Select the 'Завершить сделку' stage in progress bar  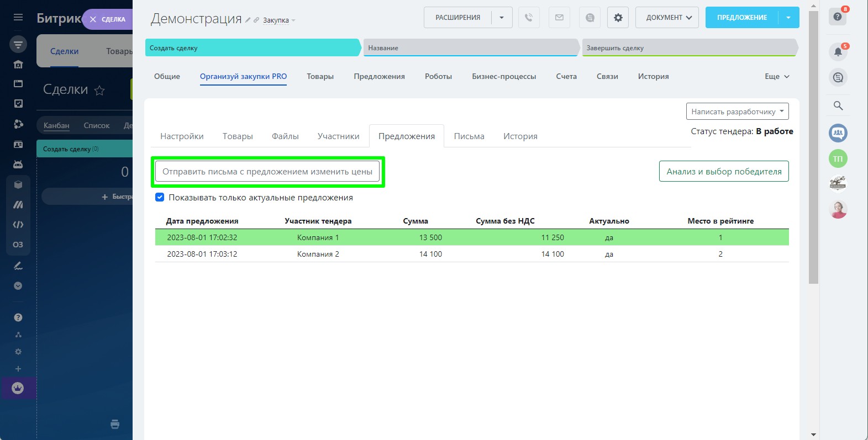tap(688, 48)
